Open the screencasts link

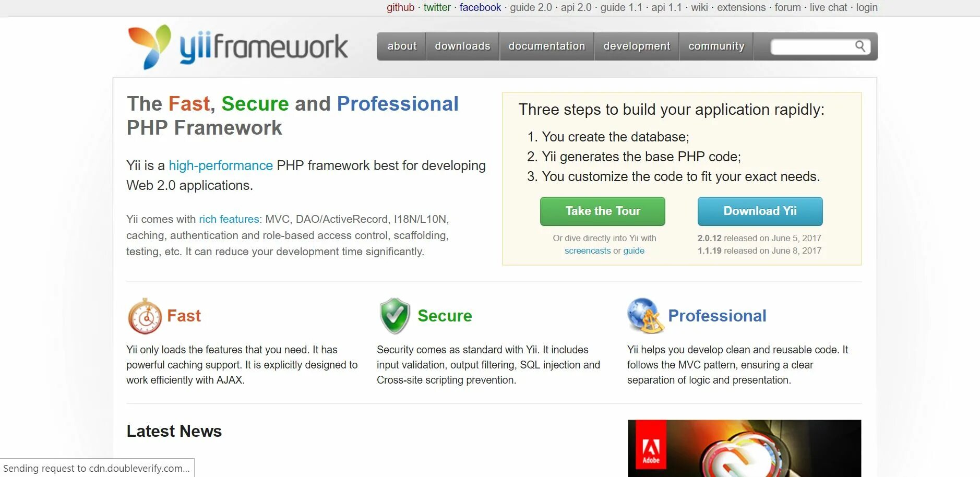pos(587,251)
